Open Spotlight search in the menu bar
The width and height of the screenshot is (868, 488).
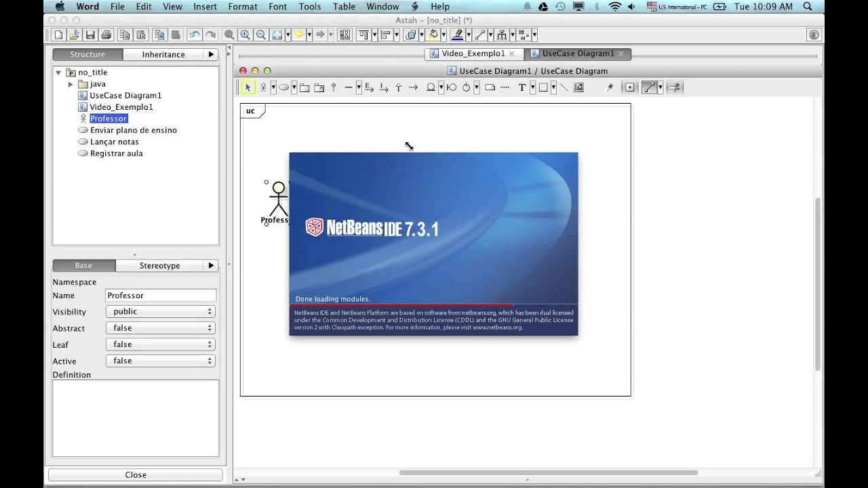tap(808, 6)
